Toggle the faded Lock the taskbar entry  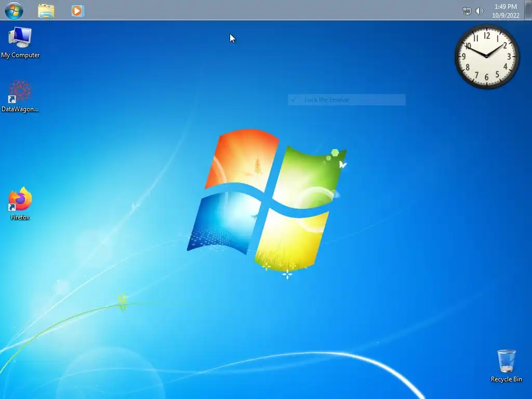(347, 100)
